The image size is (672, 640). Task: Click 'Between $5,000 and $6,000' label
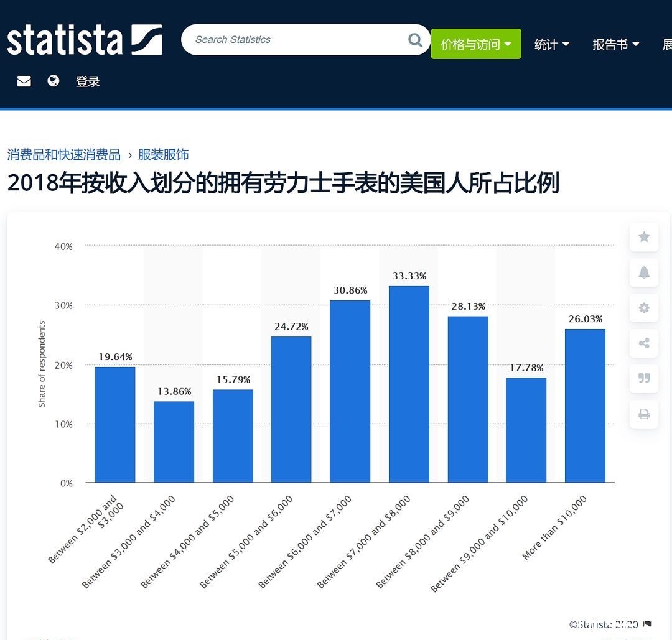click(246, 542)
